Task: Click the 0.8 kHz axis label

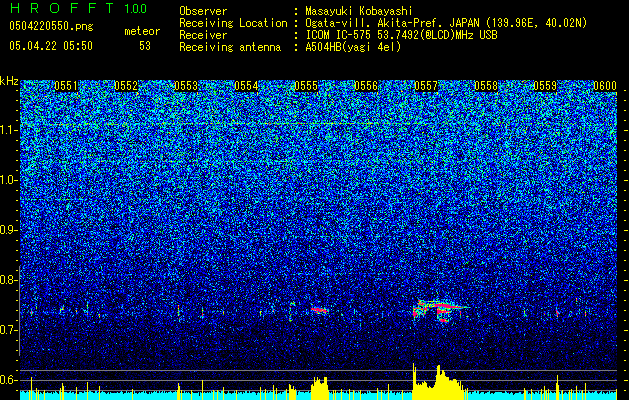Action: [8, 280]
